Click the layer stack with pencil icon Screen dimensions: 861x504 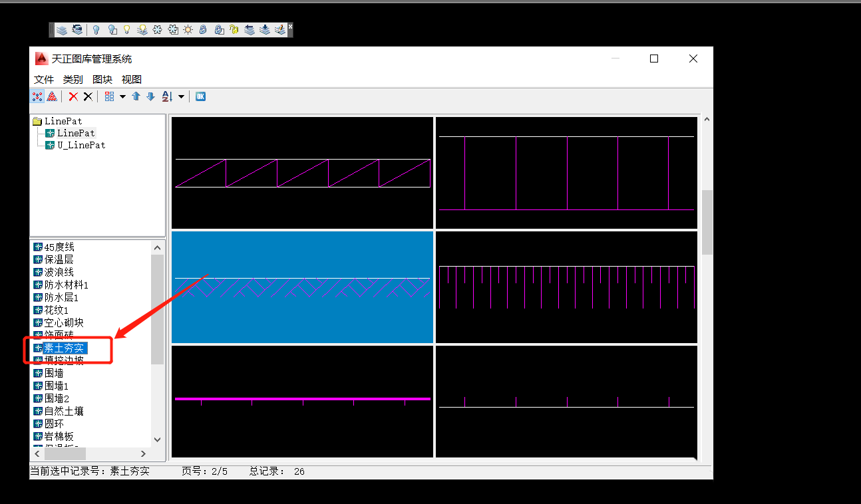(280, 30)
